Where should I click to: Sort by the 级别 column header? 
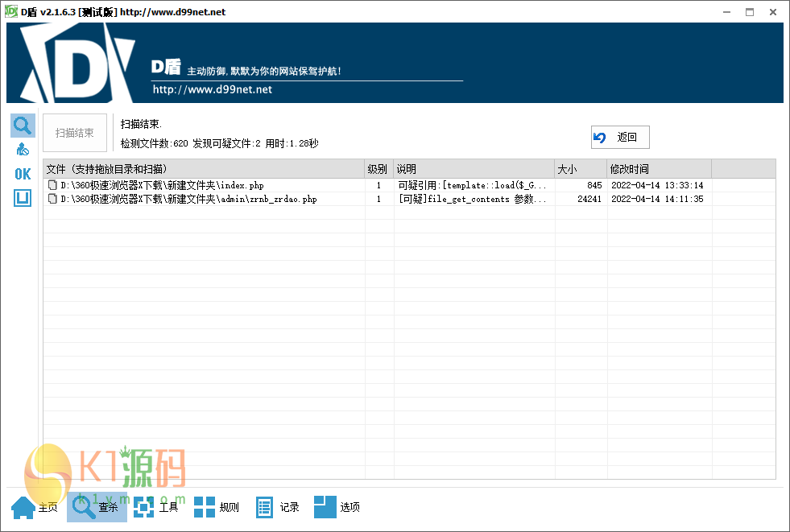click(x=378, y=169)
